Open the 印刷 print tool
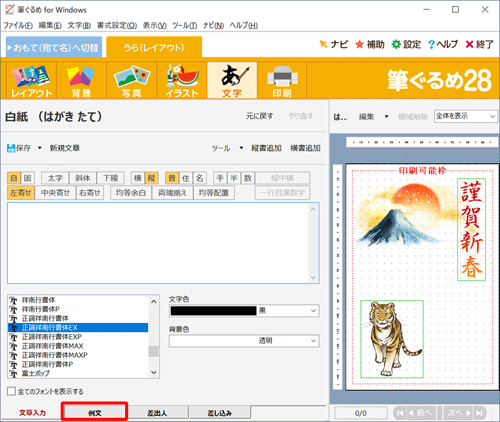This screenshot has height=422, width=500. 282,80
